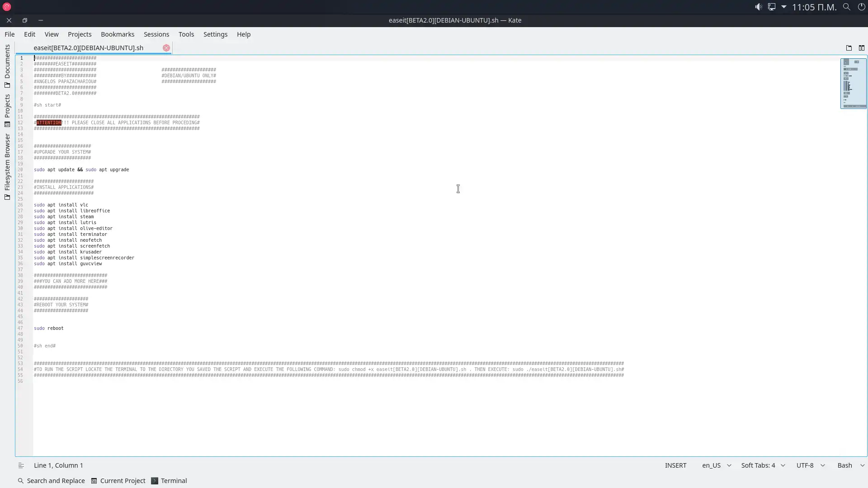This screenshot has width=868, height=488.
Task: Click the 'sudo apt install steam' line
Action: pos(64,217)
